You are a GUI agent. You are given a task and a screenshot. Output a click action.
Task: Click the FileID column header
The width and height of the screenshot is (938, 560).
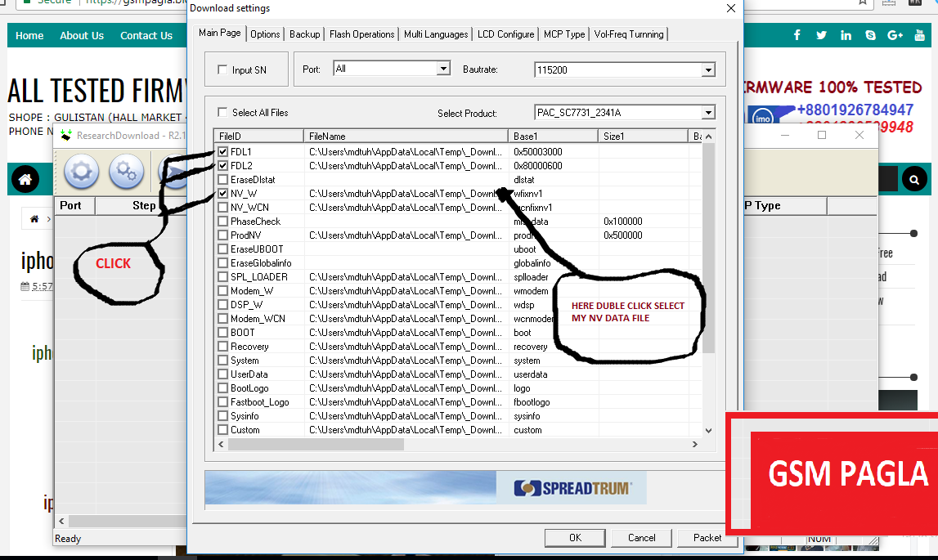[258, 136]
